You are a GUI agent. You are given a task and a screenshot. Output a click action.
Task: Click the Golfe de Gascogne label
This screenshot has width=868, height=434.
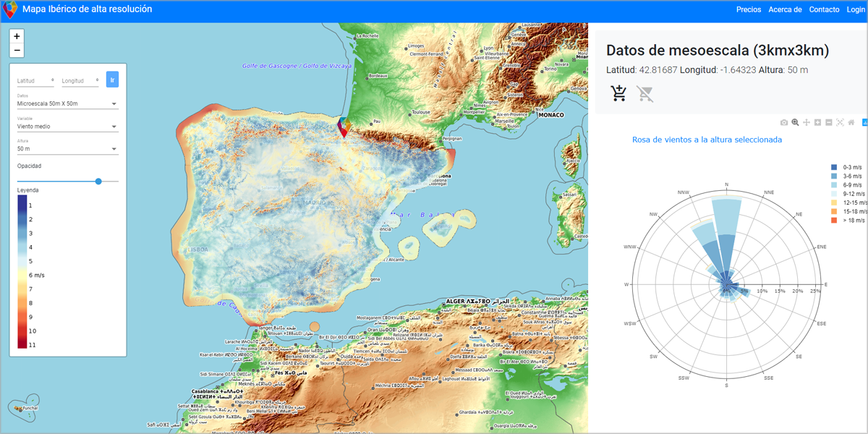pos(297,66)
